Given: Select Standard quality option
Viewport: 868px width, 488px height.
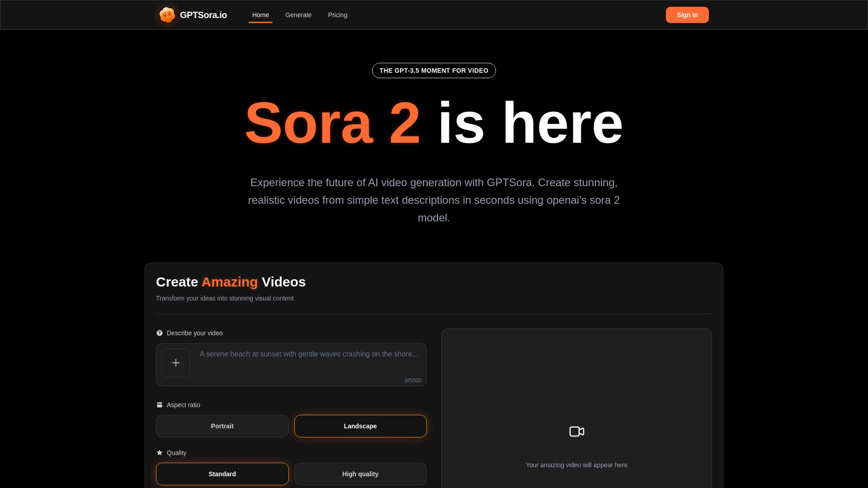Looking at the screenshot, I should pyautogui.click(x=222, y=474).
